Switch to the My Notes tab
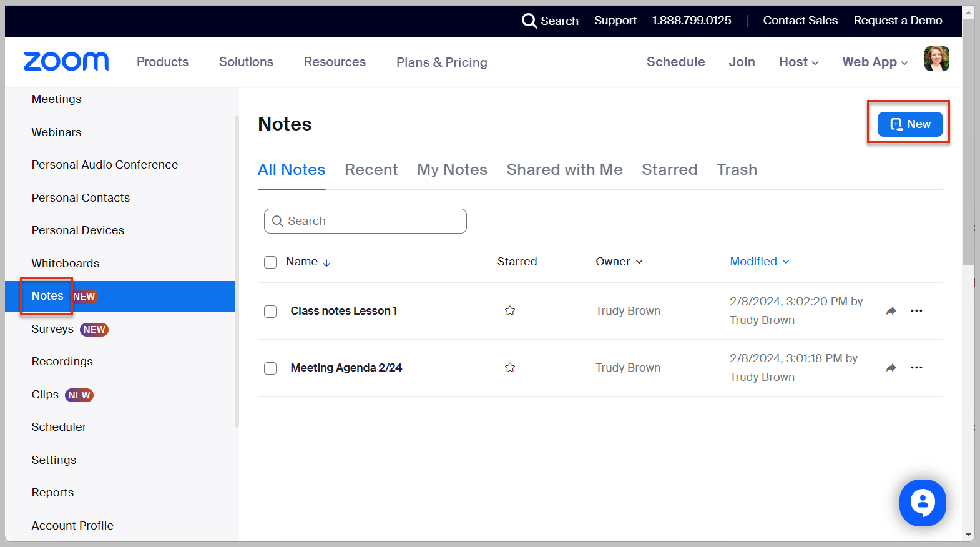The height and width of the screenshot is (547, 980). (453, 170)
